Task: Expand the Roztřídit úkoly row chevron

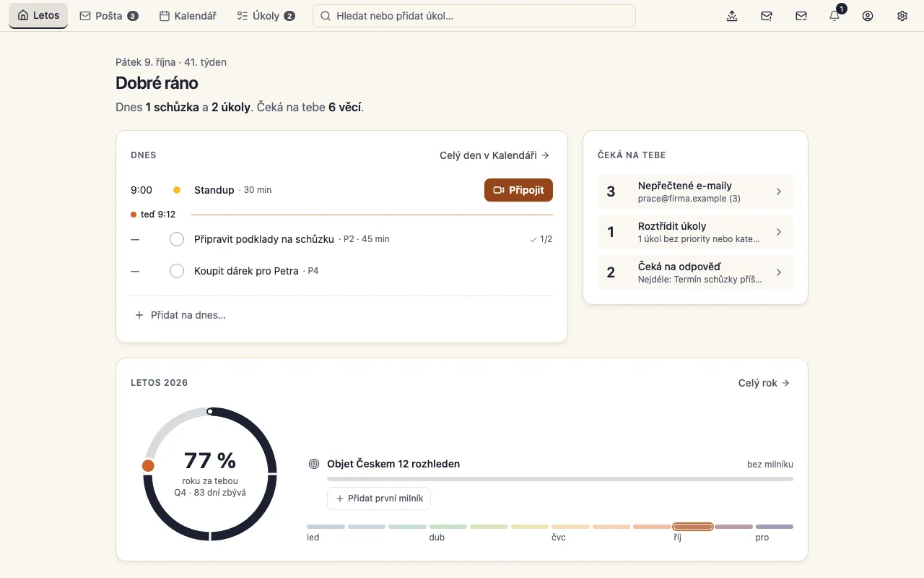Action: [x=779, y=232]
